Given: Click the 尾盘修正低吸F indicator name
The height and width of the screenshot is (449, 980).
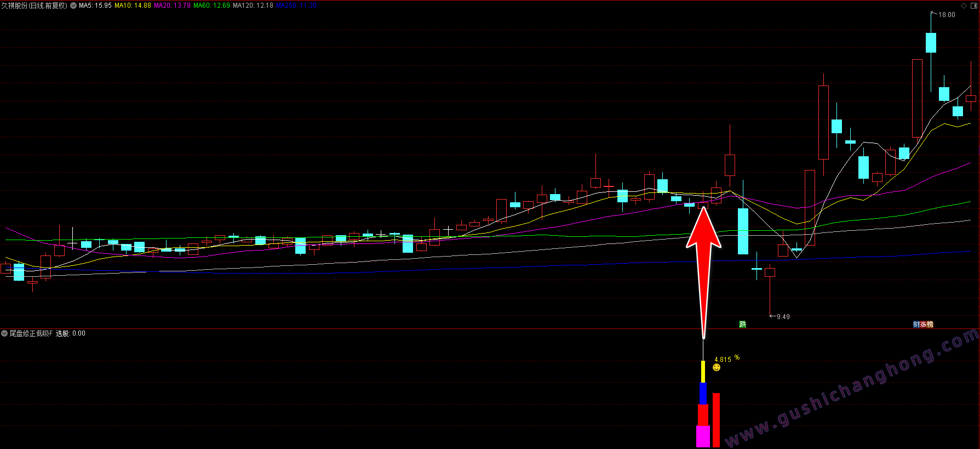Looking at the screenshot, I should pos(31,333).
